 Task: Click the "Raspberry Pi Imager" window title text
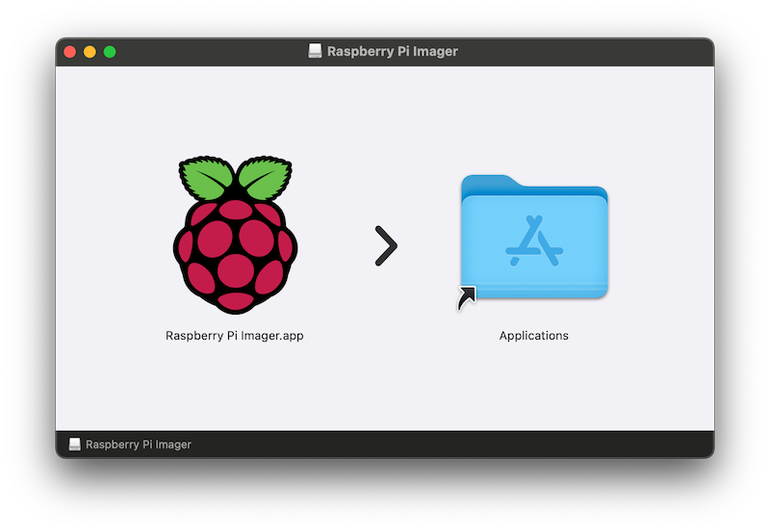(393, 51)
